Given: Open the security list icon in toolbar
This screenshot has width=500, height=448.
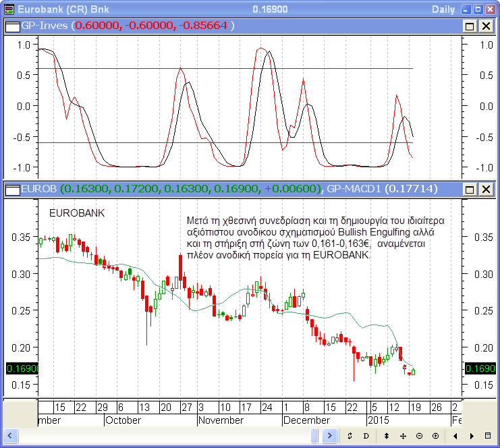Looking at the screenshot, I should point(488,436).
